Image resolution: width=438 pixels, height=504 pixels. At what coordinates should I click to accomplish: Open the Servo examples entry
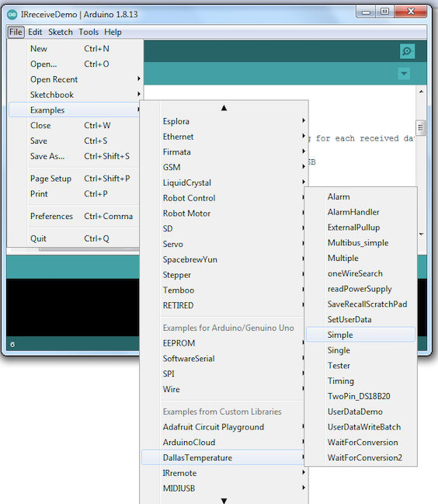[x=223, y=244]
